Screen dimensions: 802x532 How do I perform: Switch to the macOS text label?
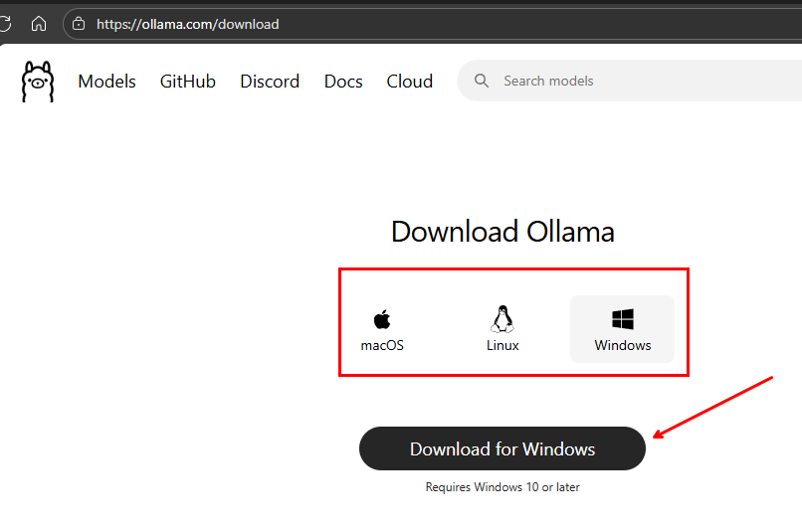(382, 346)
